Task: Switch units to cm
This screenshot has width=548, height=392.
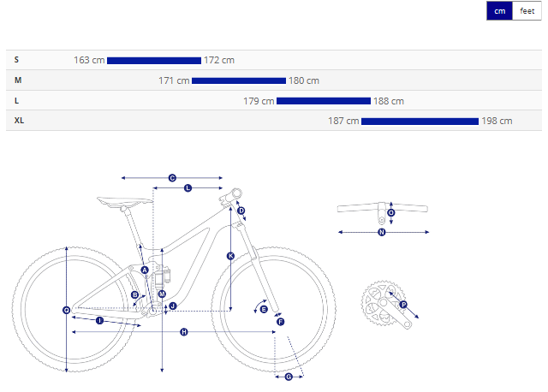Action: [x=500, y=11]
